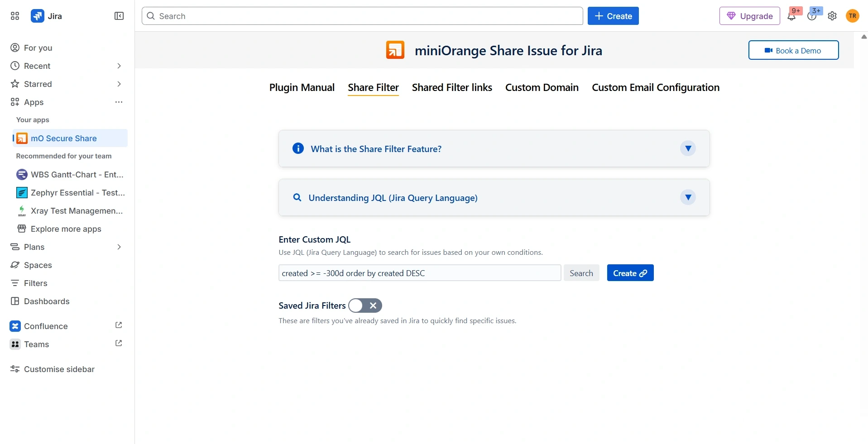This screenshot has width=868, height=444.
Task: Open the settings gear icon
Action: [832, 16]
